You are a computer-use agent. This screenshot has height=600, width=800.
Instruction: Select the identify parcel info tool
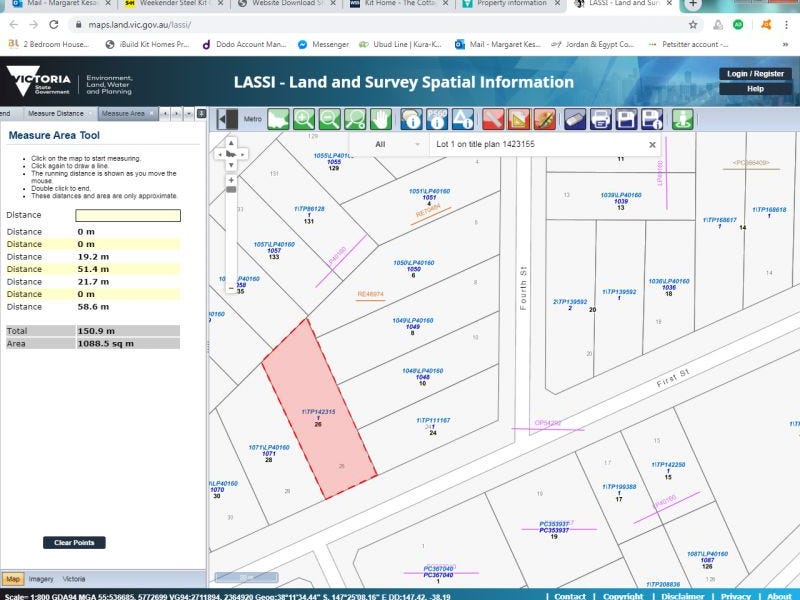point(411,119)
